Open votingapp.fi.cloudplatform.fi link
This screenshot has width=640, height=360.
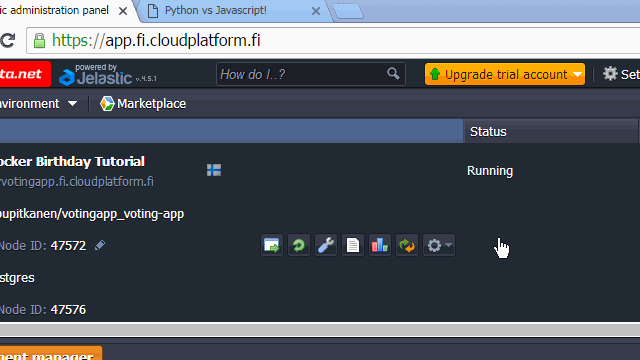[x=77, y=182]
